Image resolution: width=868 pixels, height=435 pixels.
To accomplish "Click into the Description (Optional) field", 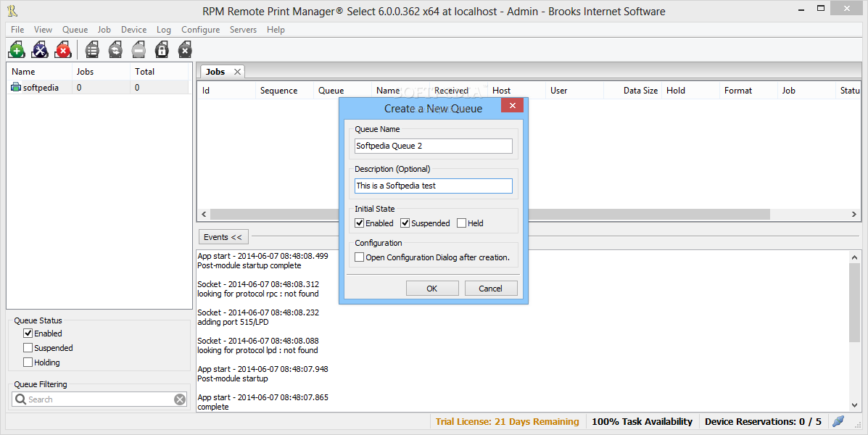I will click(434, 186).
